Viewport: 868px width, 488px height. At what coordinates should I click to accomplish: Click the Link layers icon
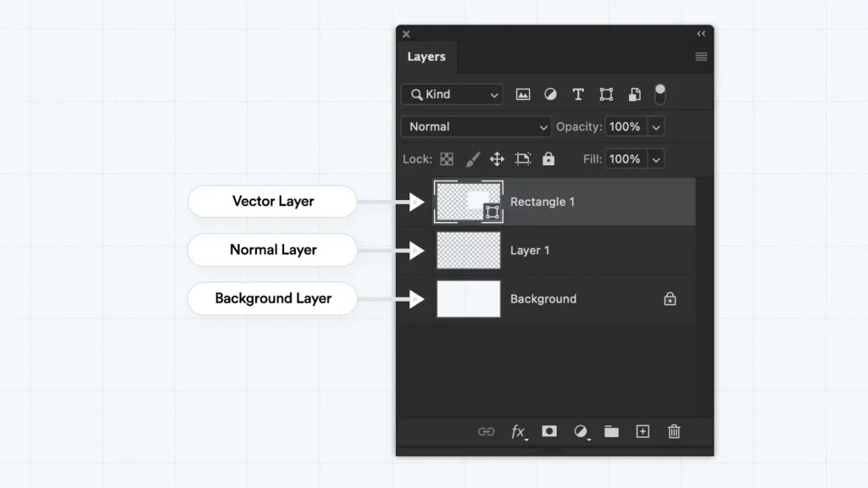[486, 431]
